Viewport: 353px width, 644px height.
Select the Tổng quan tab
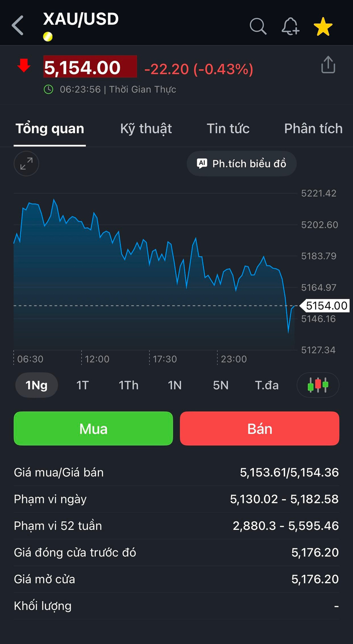pos(50,129)
